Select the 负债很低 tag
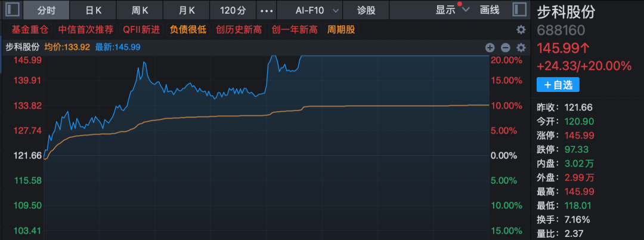The height and width of the screenshot is (240, 644). tap(188, 30)
